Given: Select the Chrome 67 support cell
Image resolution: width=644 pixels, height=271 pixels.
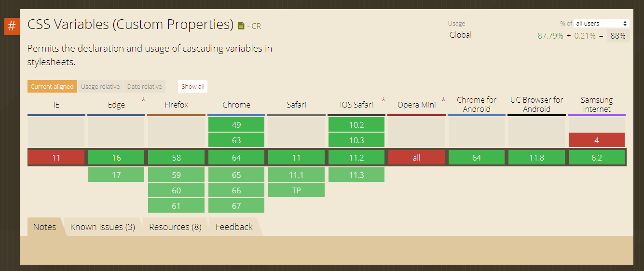Looking at the screenshot, I should pos(236,205).
